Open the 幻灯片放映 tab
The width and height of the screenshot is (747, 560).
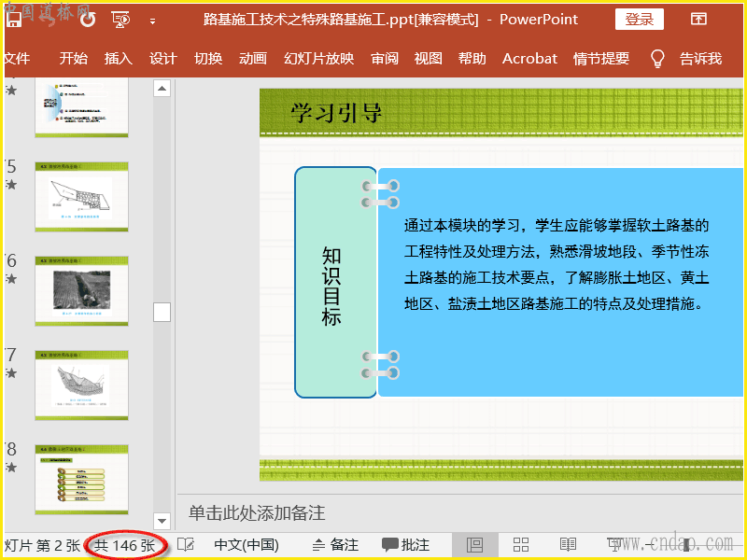click(318, 58)
